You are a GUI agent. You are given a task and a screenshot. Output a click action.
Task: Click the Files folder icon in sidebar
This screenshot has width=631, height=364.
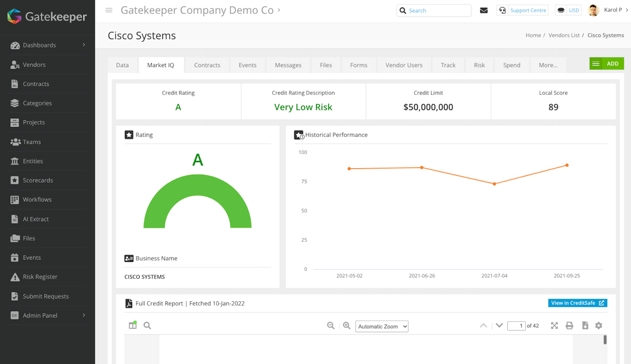coord(15,238)
